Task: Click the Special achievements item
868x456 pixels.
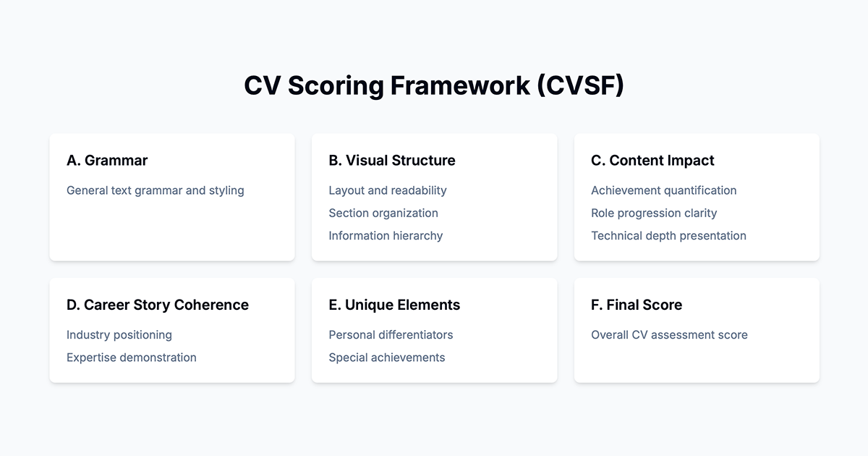Action: point(387,357)
